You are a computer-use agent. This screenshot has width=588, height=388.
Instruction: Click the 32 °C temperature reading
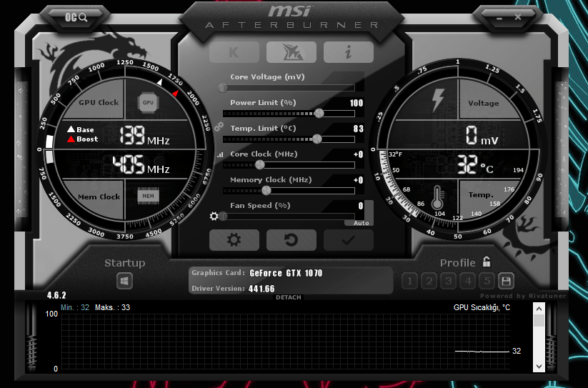coord(475,165)
